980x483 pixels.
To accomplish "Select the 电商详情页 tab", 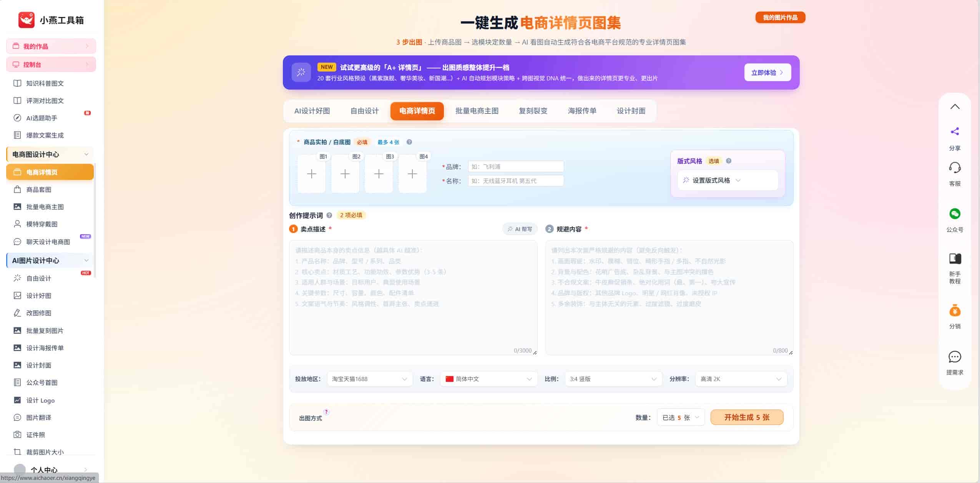I will [417, 111].
